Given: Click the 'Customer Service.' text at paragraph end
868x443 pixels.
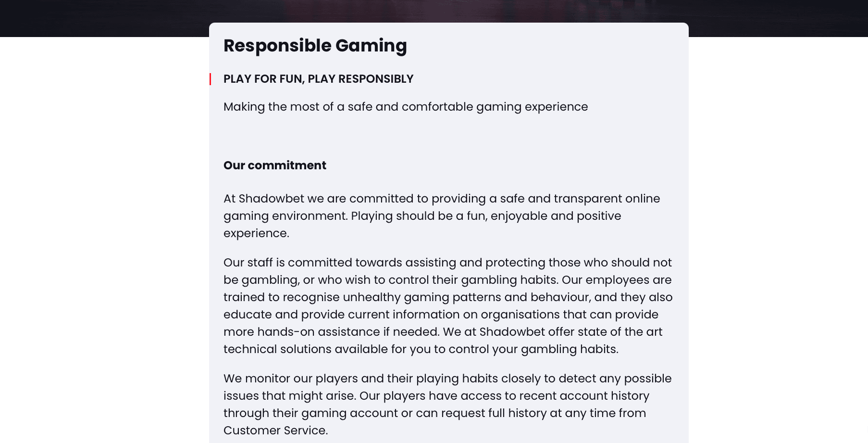Looking at the screenshot, I should (275, 430).
